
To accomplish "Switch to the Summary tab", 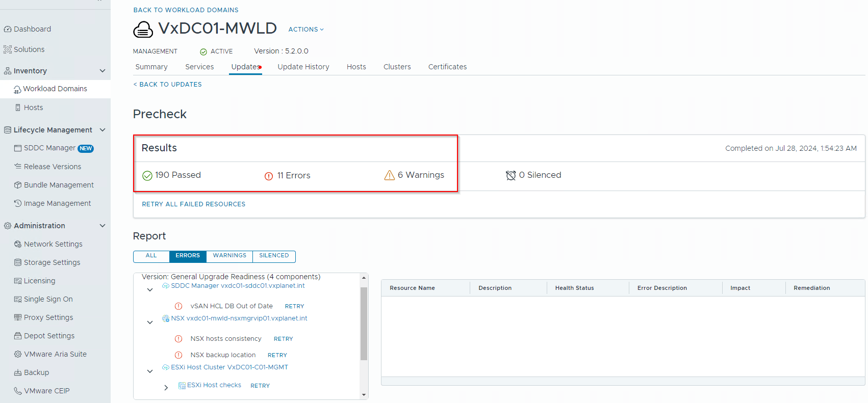I will (x=151, y=67).
